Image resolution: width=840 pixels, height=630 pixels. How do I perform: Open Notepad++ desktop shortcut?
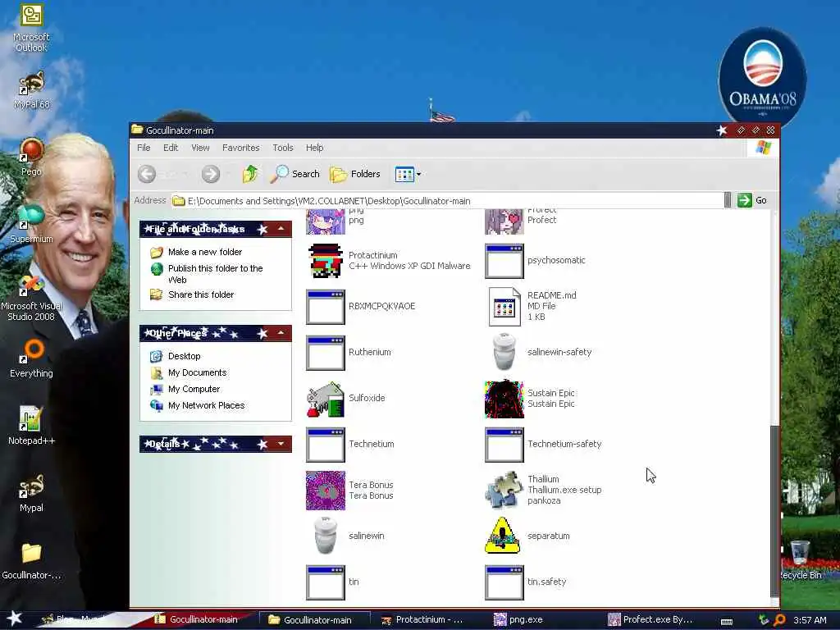coord(31,426)
